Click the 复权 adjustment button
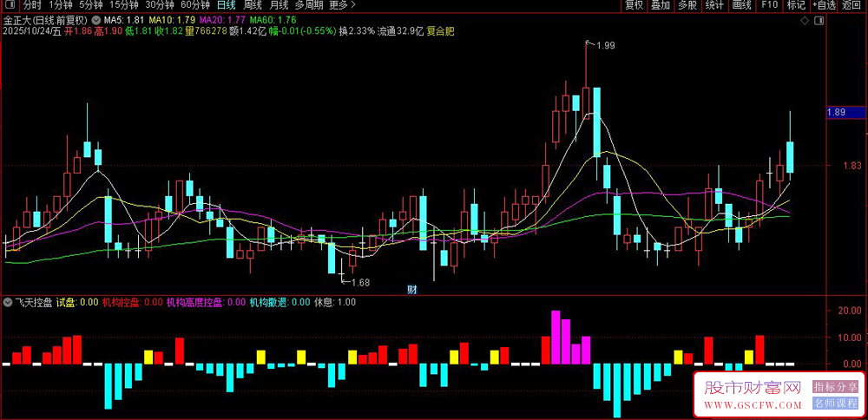This screenshot has width=868, height=420. click(635, 5)
